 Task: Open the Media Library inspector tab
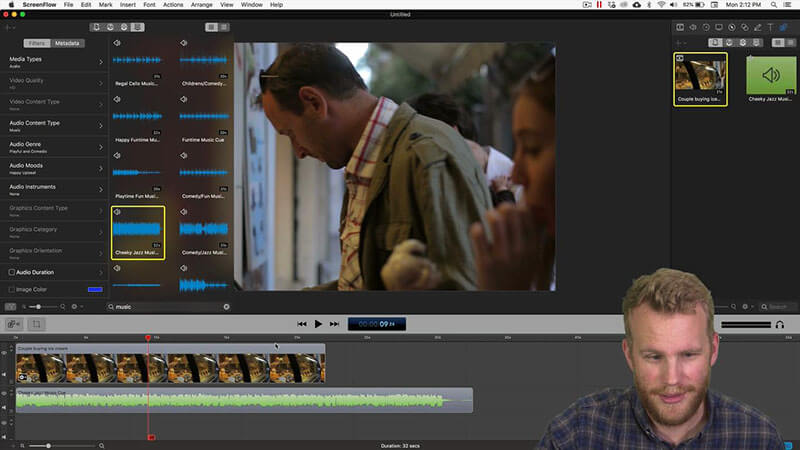(x=783, y=27)
